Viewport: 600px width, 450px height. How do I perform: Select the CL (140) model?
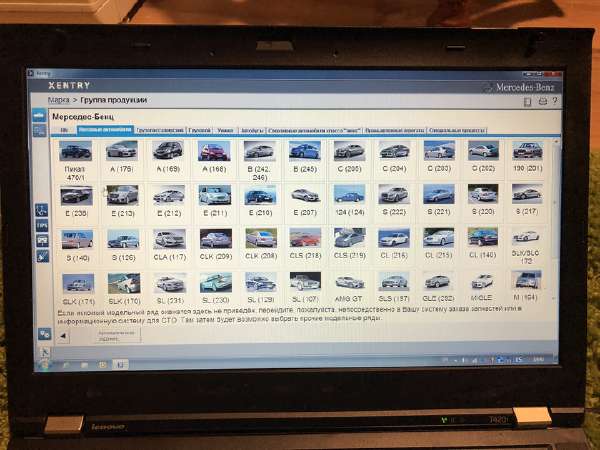483,243
